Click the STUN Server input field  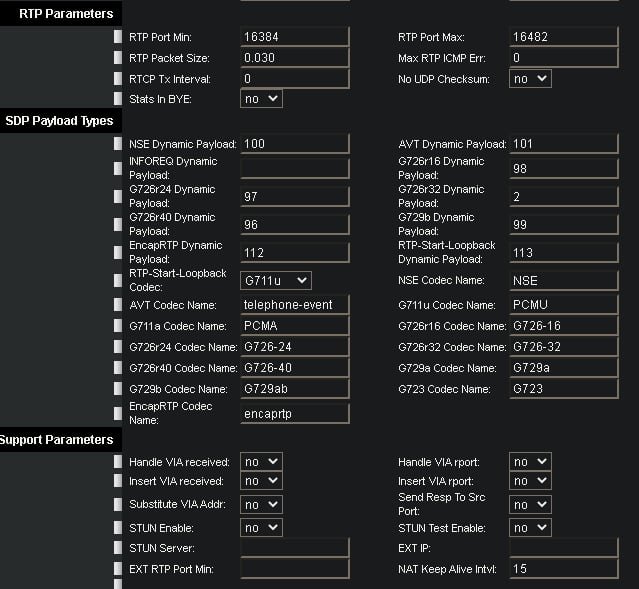295,548
